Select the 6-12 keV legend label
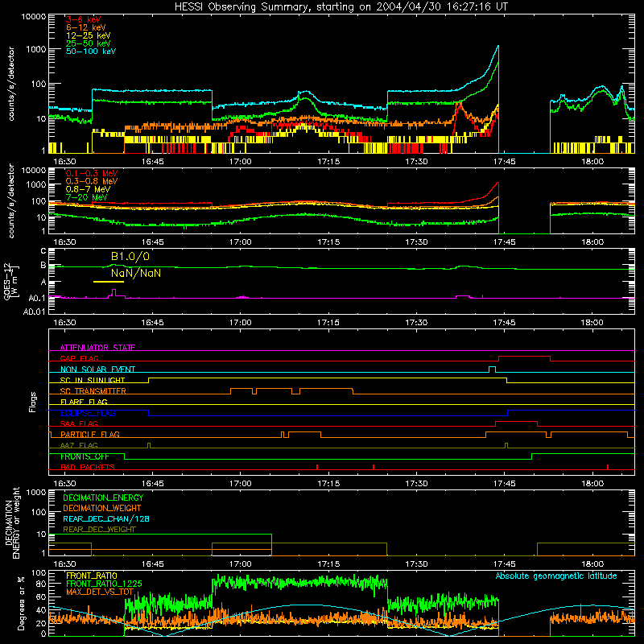Viewport: 644px width, 644px height. pyautogui.click(x=86, y=27)
